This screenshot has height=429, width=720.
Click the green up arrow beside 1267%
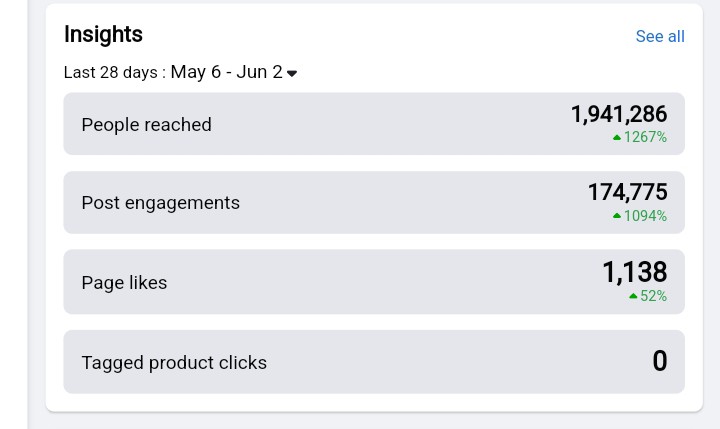coord(617,137)
